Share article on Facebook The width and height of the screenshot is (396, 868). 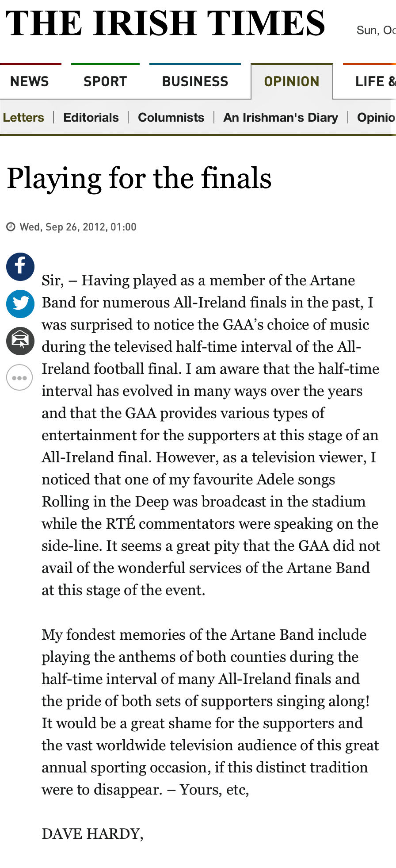[20, 267]
